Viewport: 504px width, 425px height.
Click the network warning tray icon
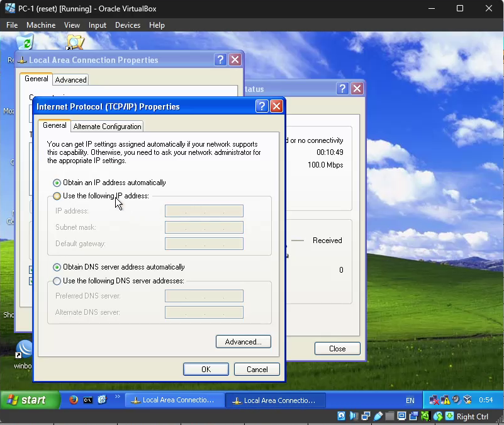(445, 400)
